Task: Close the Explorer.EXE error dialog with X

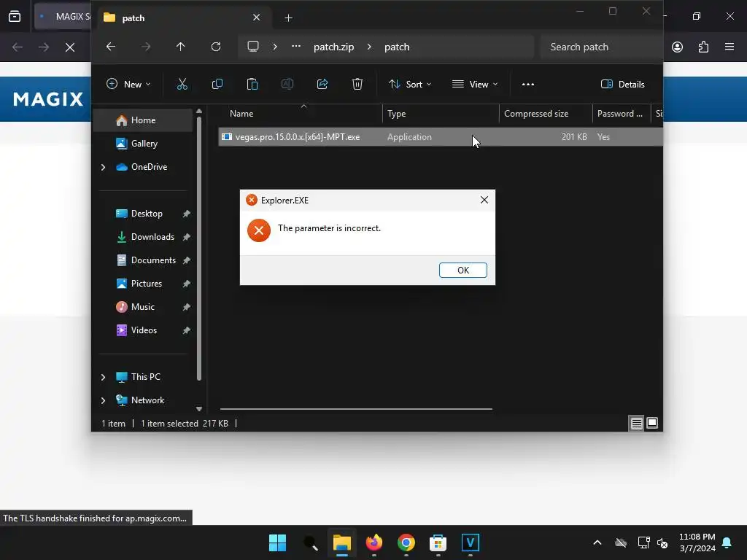Action: click(x=484, y=200)
